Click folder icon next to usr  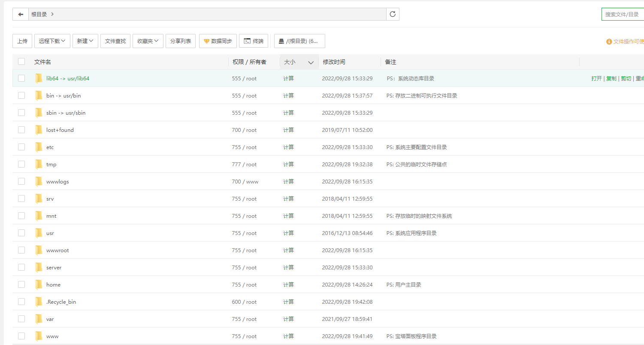pyautogui.click(x=39, y=233)
